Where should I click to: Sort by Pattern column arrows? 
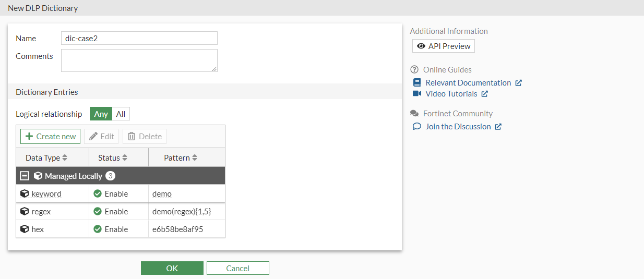[x=195, y=157]
